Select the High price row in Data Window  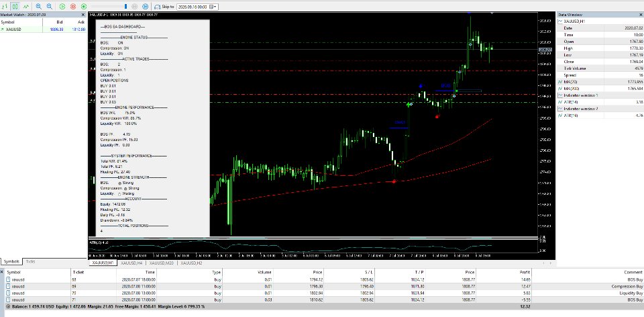click(x=600, y=48)
